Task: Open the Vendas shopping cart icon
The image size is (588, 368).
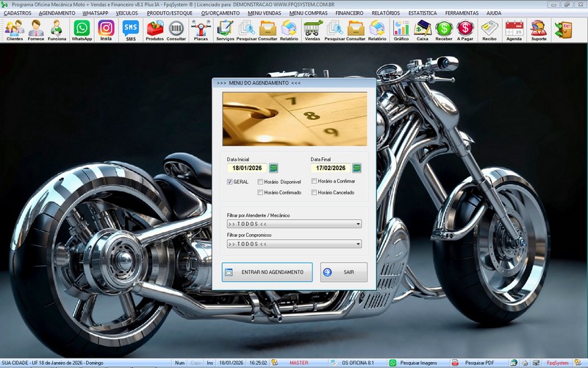Action: pyautogui.click(x=312, y=30)
